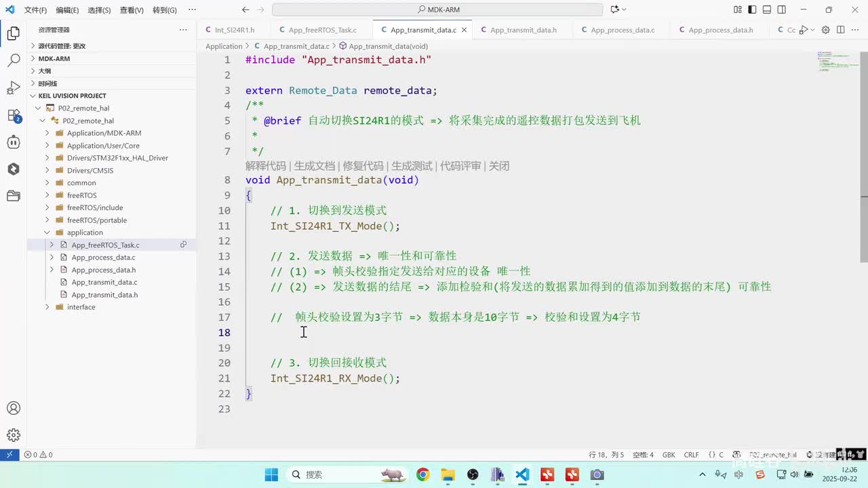Screen dimensions: 868x488
Task: Open the Customize Layout control
Action: coord(738,9)
